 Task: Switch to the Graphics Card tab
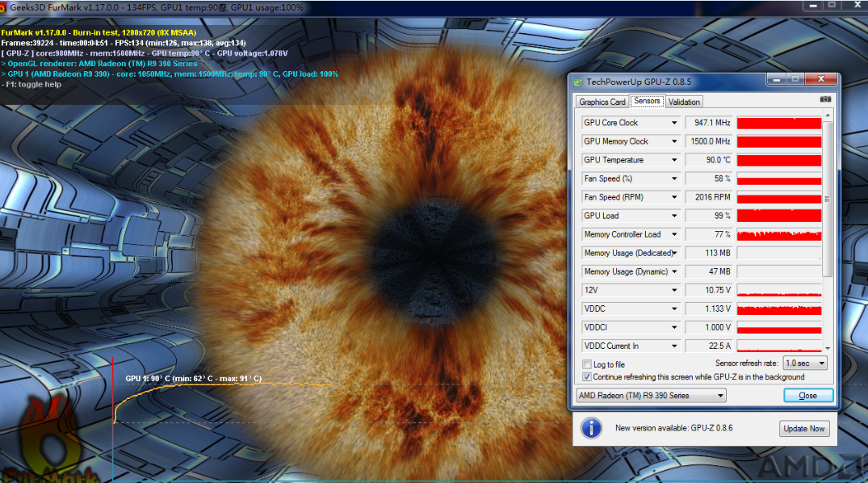[x=602, y=102]
